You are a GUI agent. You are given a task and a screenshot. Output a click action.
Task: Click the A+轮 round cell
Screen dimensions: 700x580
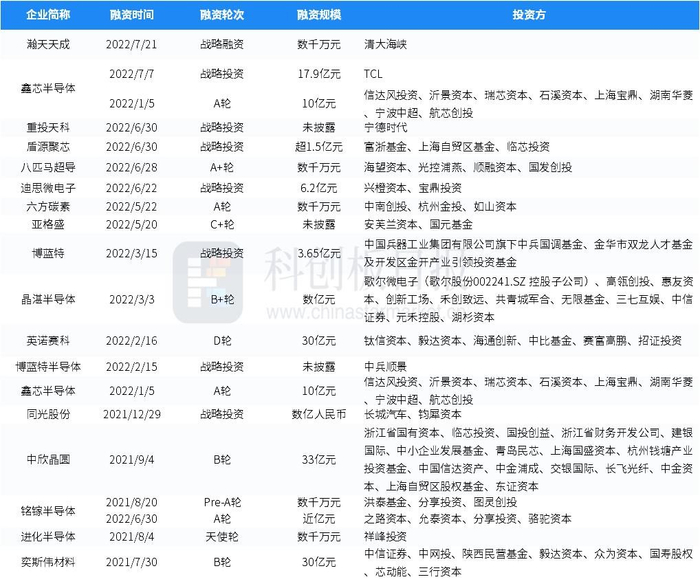click(x=222, y=167)
